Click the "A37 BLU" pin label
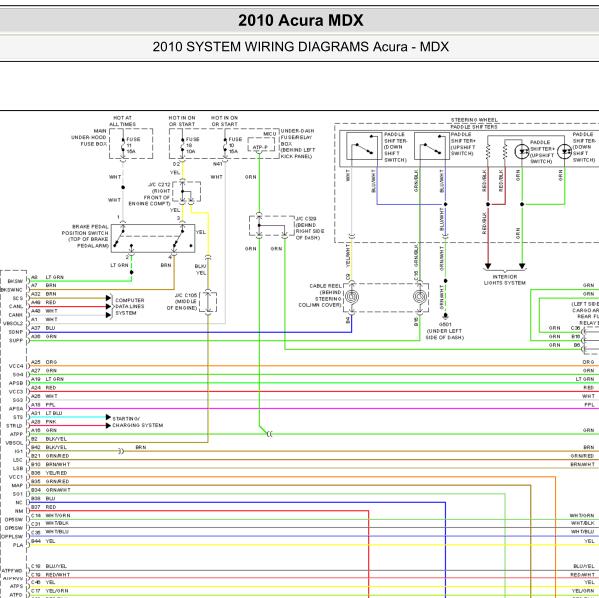 [43, 328]
